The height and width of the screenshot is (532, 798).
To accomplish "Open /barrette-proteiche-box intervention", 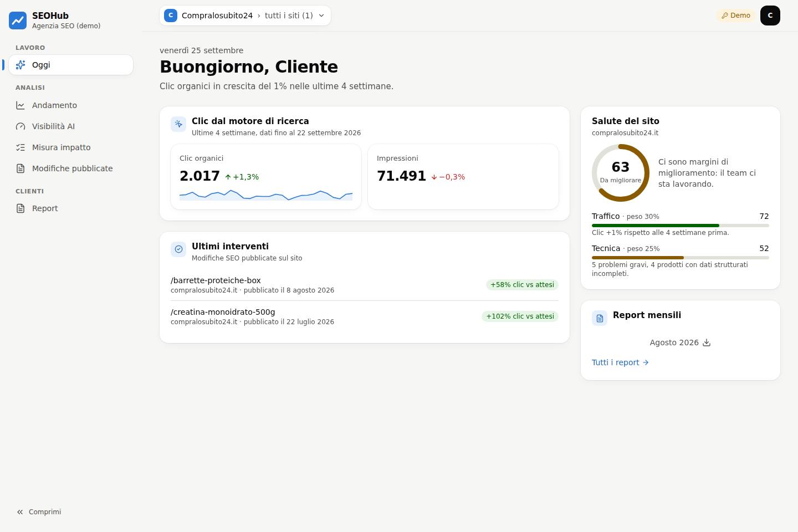I will pos(365,285).
